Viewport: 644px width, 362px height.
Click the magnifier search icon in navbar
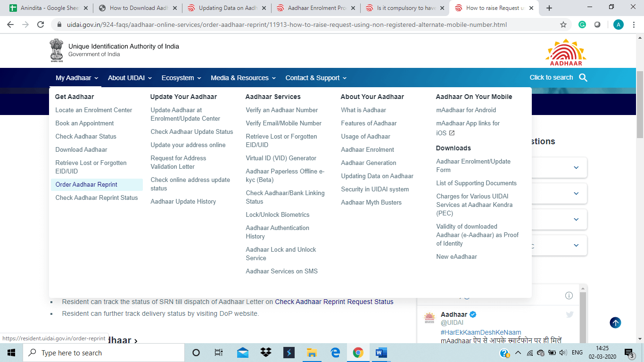point(583,78)
